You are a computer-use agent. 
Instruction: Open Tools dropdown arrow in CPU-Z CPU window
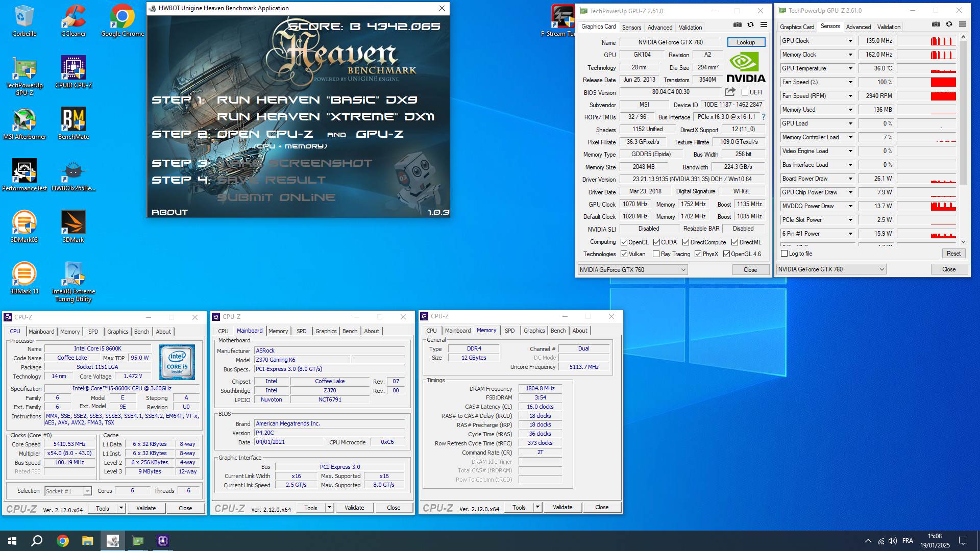(x=121, y=508)
